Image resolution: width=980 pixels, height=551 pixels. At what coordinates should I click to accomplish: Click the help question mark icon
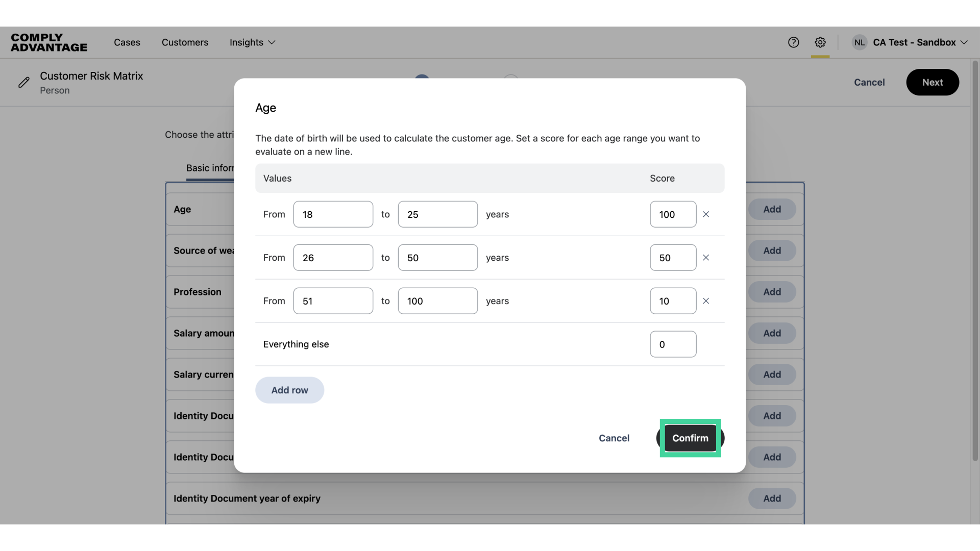tap(793, 42)
